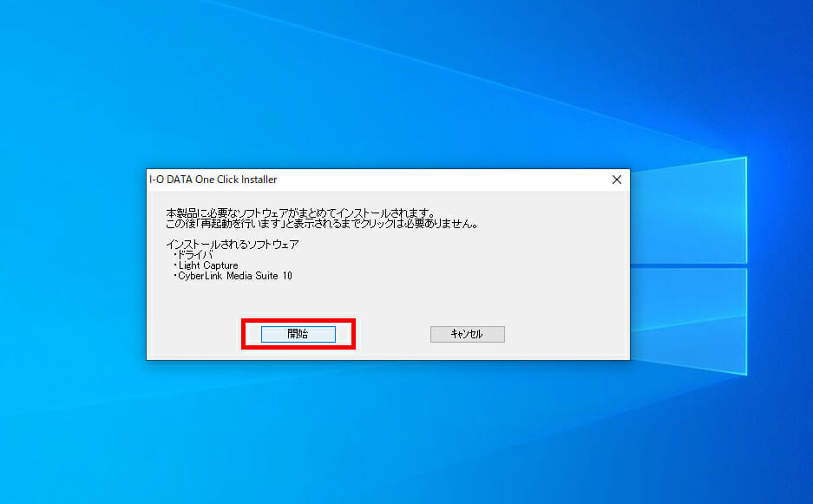Click the キャンセル button
This screenshot has height=504, width=813.
click(467, 334)
